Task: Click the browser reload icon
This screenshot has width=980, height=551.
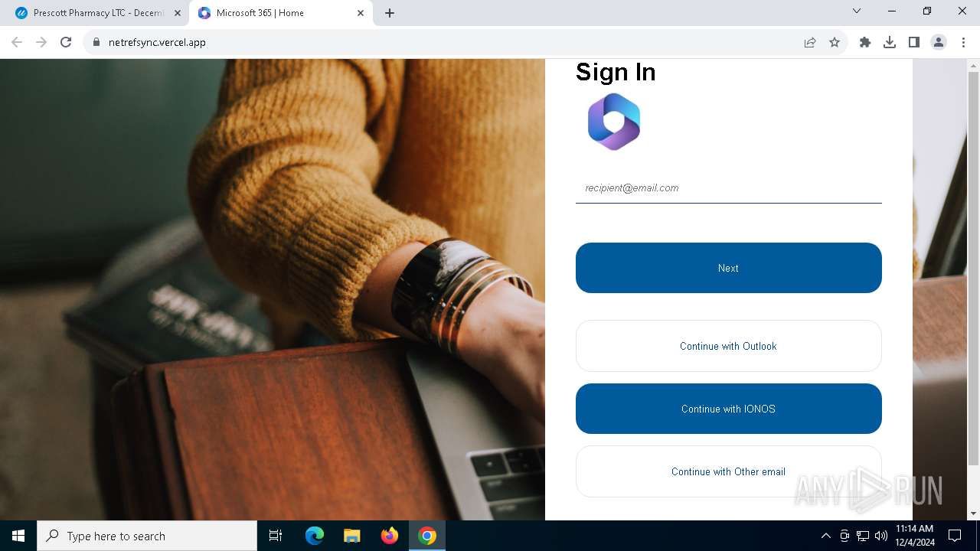Action: 66,42
